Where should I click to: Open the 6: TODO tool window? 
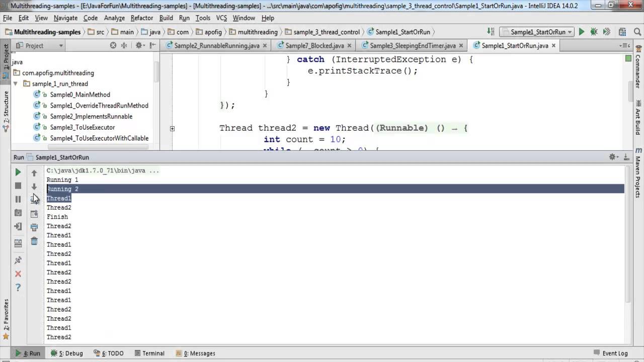[x=108, y=353]
